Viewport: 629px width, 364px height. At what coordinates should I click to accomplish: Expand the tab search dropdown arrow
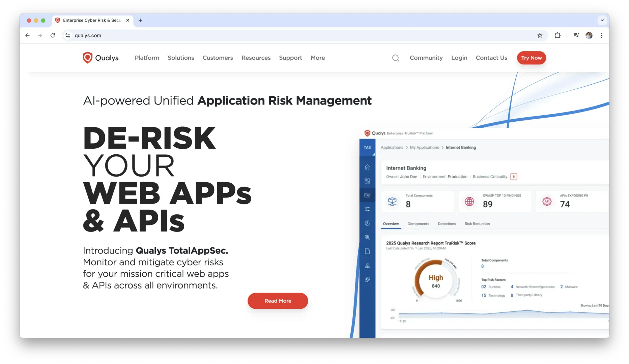(x=602, y=20)
